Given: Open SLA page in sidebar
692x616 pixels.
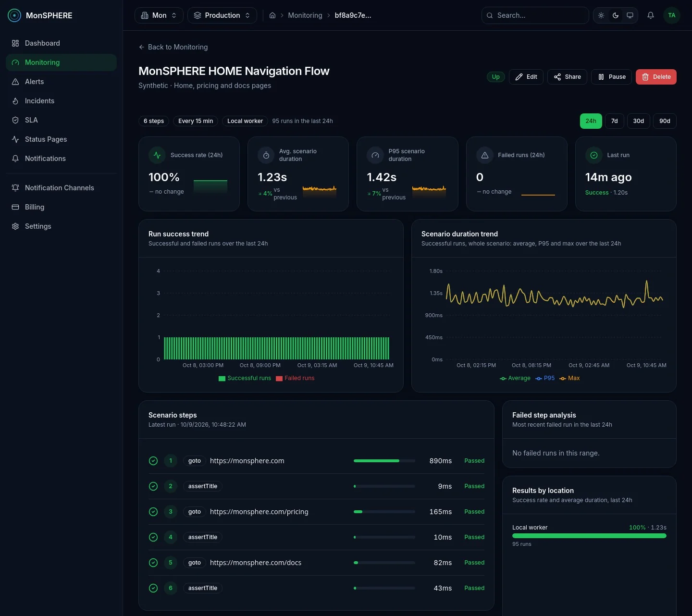Looking at the screenshot, I should [61, 120].
